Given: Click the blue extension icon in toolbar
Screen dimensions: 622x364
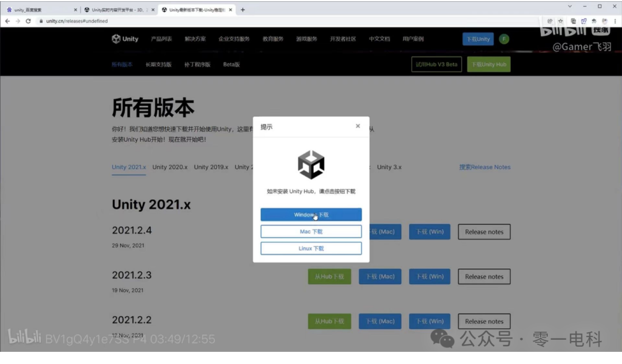Looking at the screenshot, I should coord(583,21).
